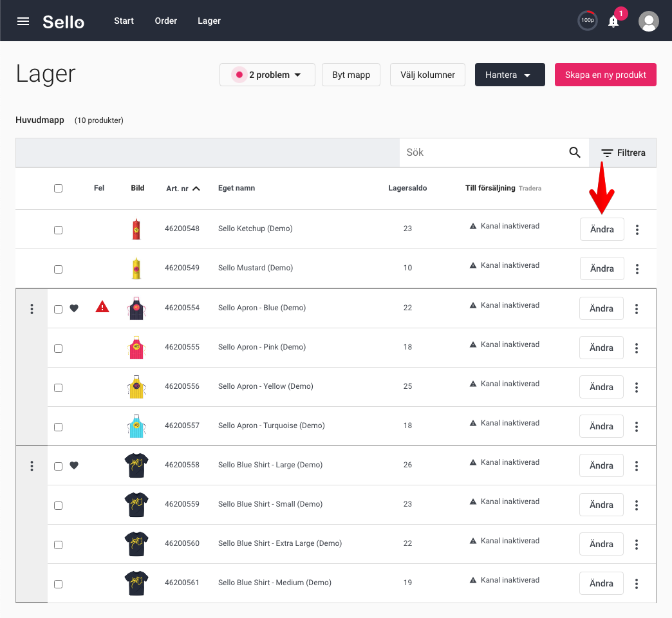Select the Sello Ketchup row checkbox
The height and width of the screenshot is (618, 672).
pyautogui.click(x=59, y=230)
